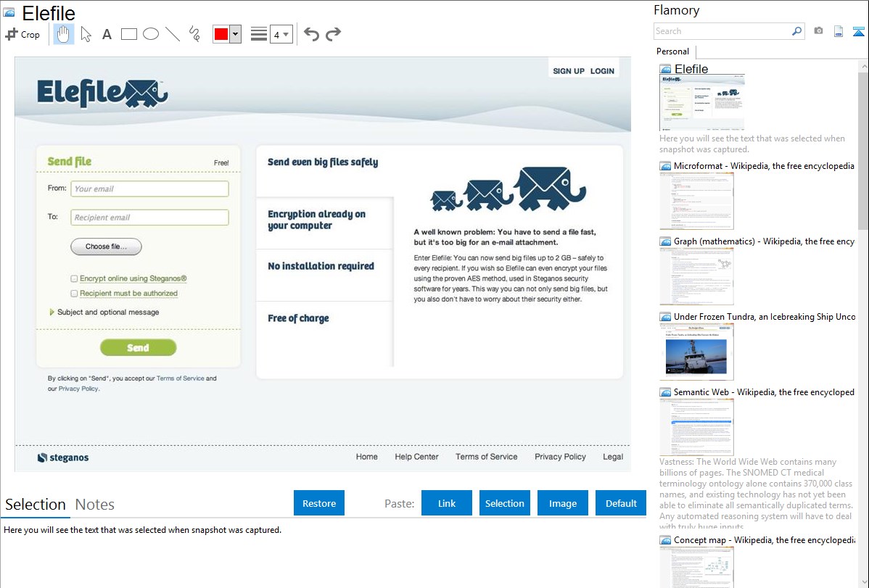
Task: Open the color picker dropdown arrow
Action: click(x=235, y=34)
